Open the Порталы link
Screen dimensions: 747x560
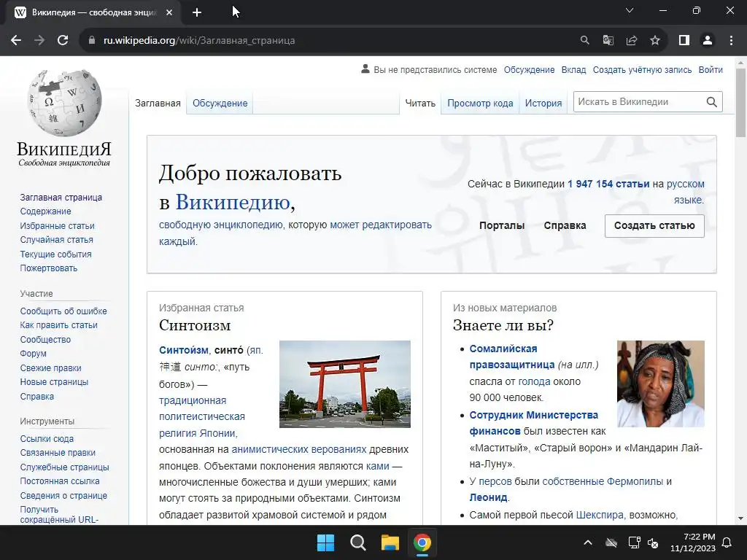point(502,226)
